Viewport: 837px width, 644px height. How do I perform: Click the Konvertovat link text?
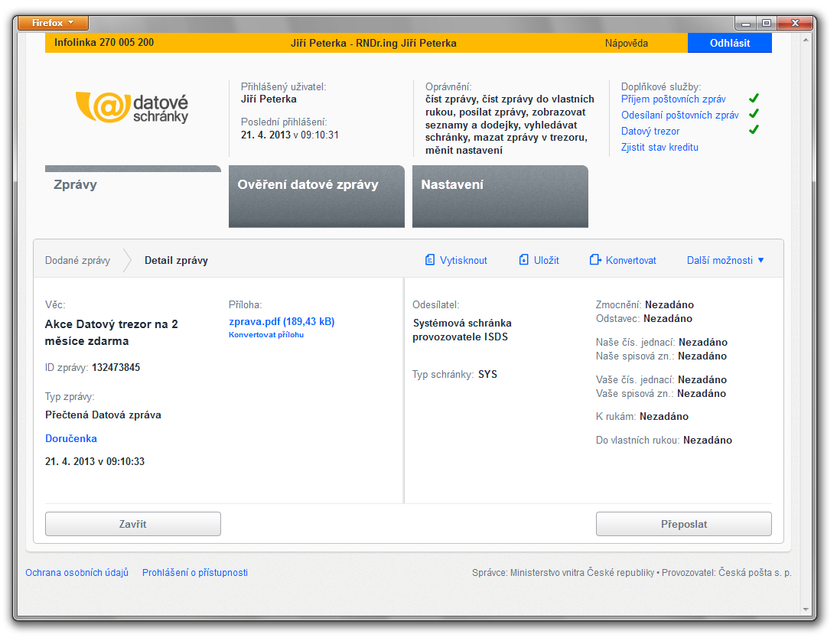tap(631, 260)
